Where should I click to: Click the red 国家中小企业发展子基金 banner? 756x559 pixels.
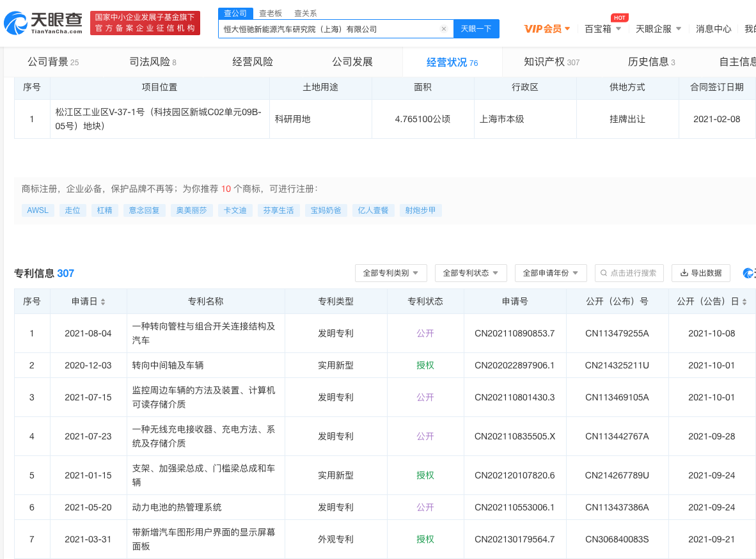[145, 23]
